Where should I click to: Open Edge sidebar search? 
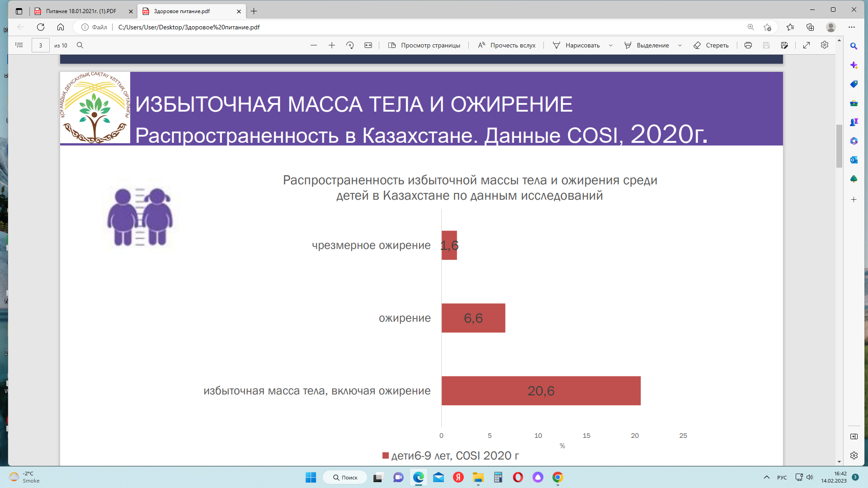pos(854,46)
